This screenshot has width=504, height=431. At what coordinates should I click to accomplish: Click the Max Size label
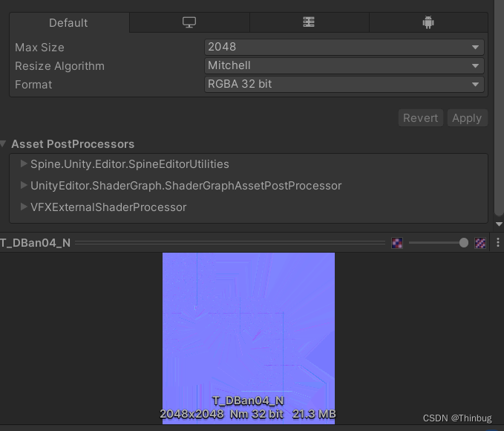click(x=39, y=48)
